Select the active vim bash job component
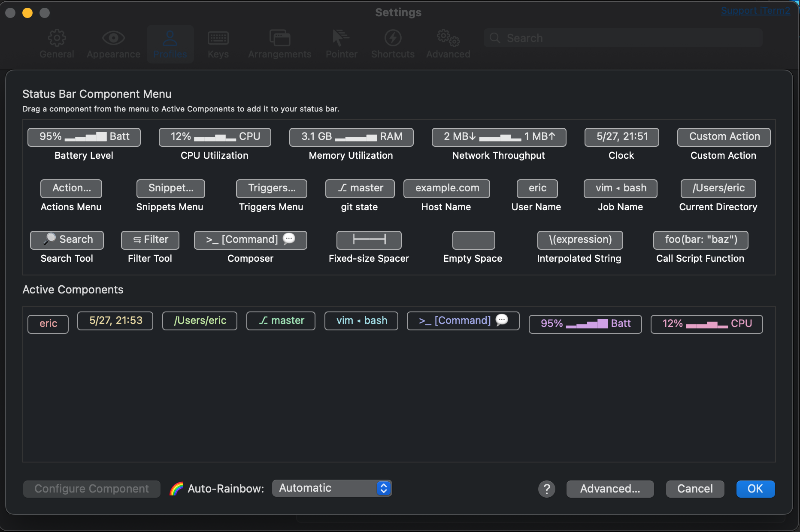 tap(361, 320)
